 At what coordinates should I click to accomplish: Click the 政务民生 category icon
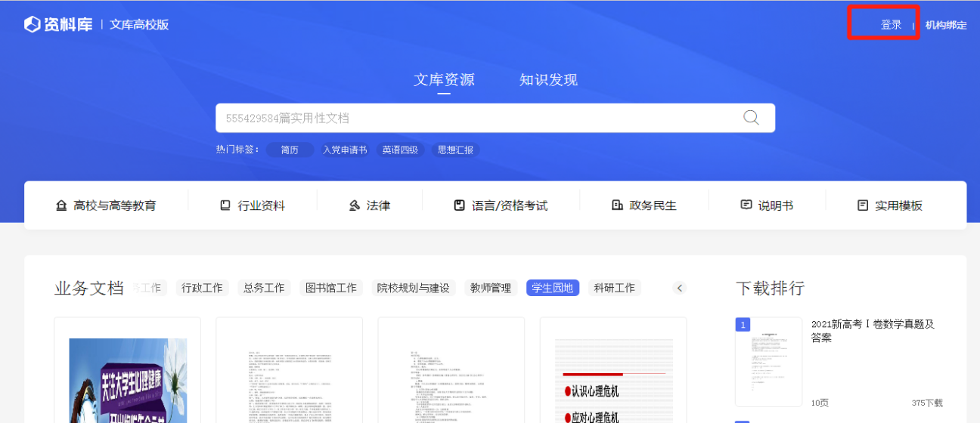tap(616, 205)
